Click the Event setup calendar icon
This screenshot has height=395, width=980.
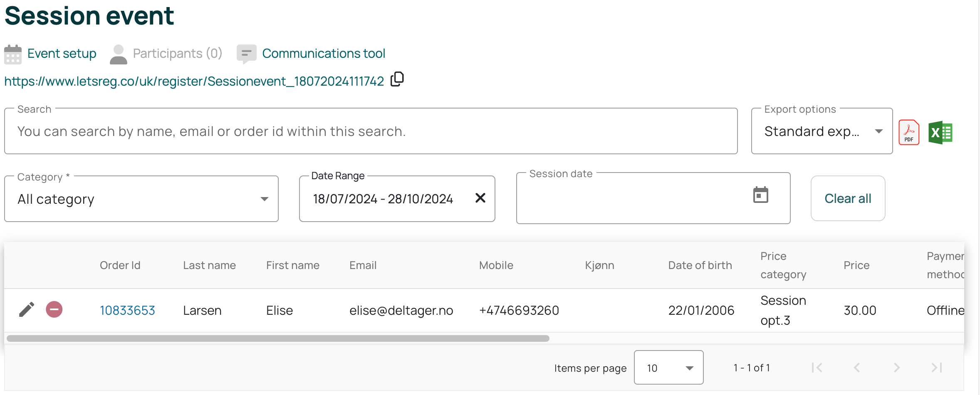click(x=13, y=54)
